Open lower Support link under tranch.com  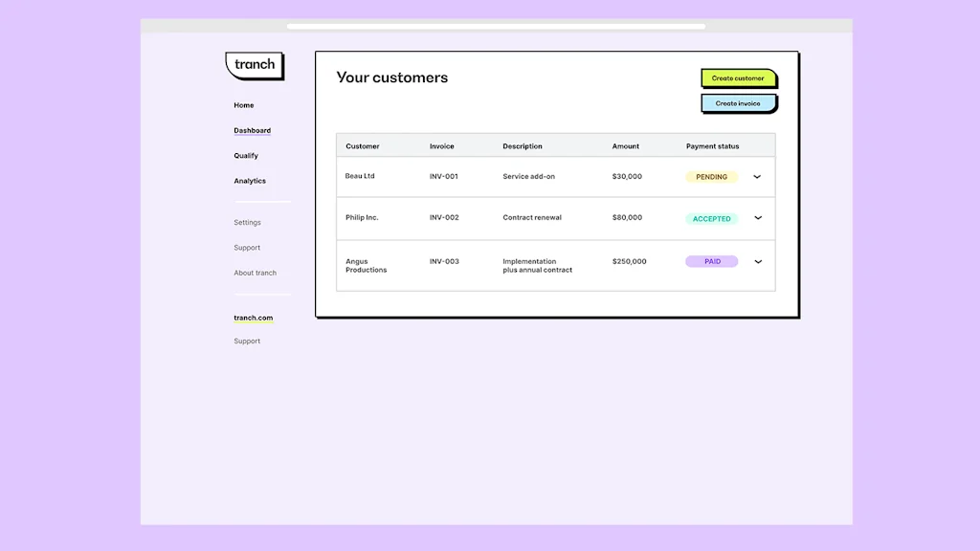point(247,341)
